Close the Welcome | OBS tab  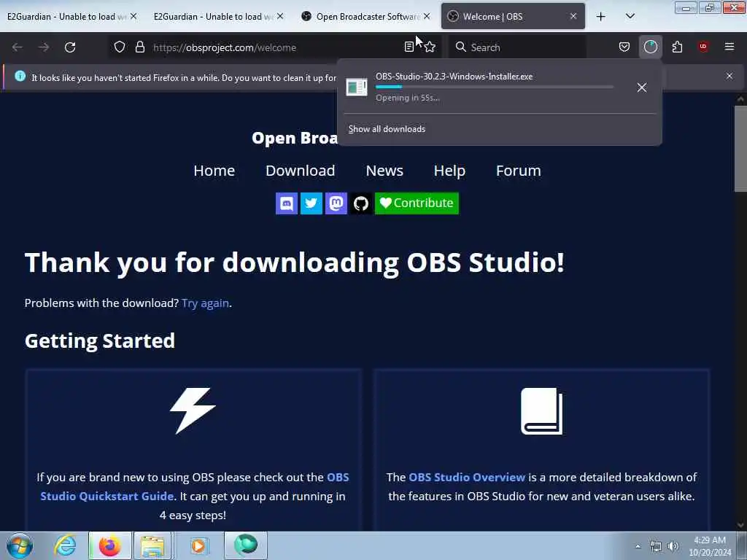click(573, 17)
